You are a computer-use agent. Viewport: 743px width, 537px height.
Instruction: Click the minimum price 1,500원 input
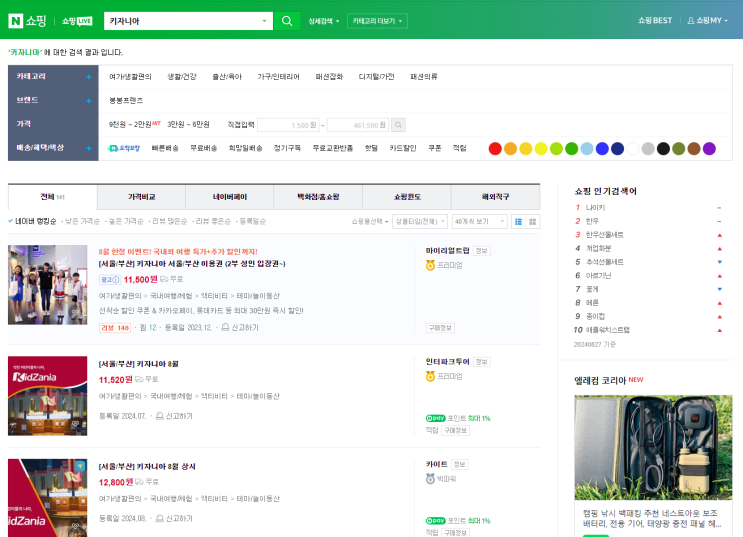(288, 125)
